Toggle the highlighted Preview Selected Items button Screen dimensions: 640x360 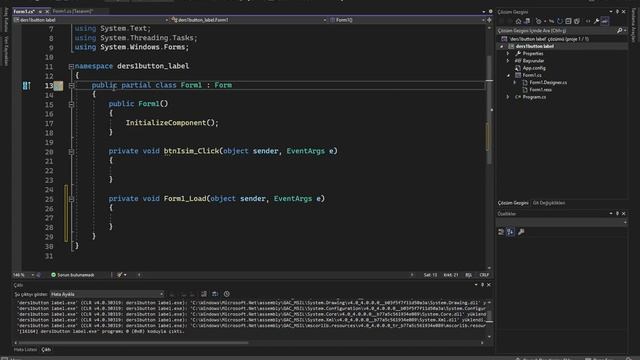605,21
